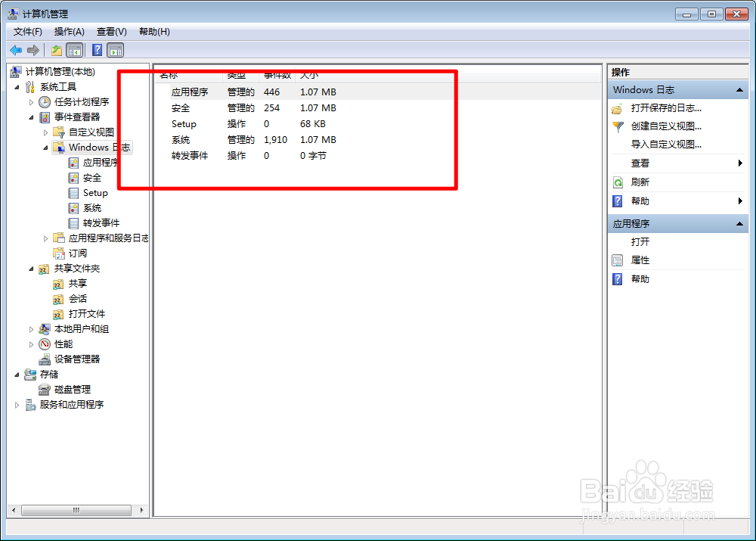The width and height of the screenshot is (756, 541).
Task: Collapse the 应用程序 actions section arrow
Action: pyautogui.click(x=739, y=224)
